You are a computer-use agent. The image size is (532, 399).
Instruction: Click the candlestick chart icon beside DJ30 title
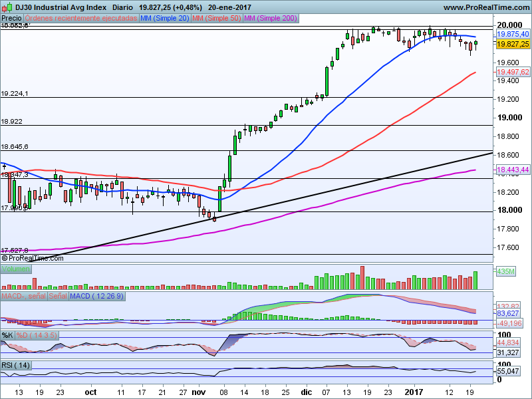[7, 7]
